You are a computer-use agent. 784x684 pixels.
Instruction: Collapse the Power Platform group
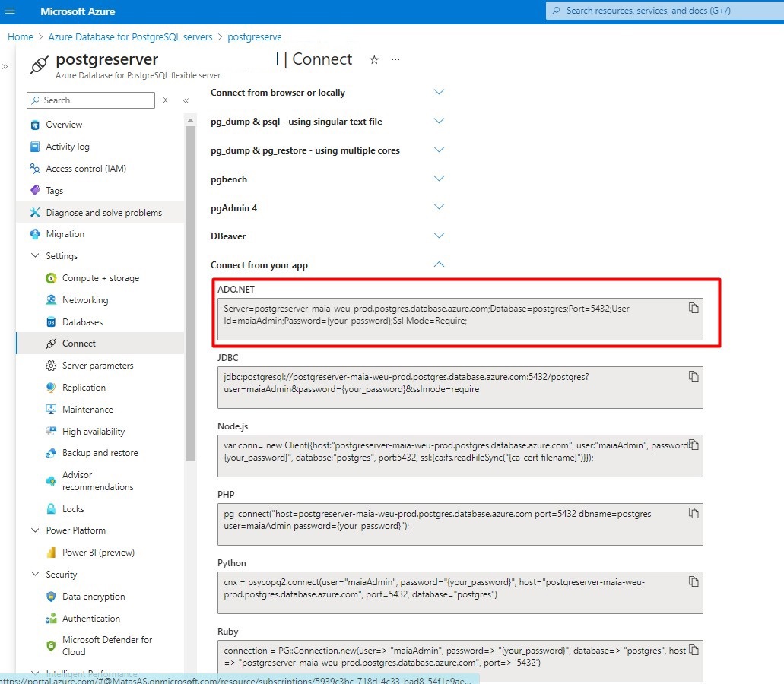click(35, 530)
